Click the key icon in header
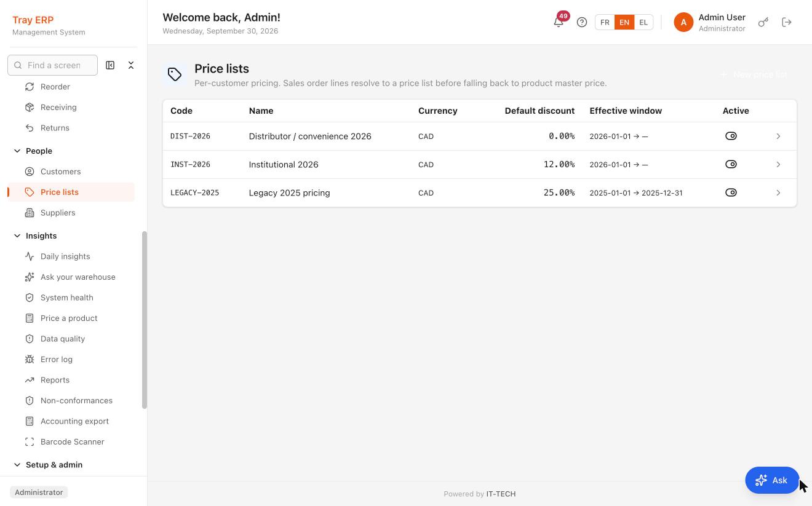Image resolution: width=812 pixels, height=506 pixels. [x=763, y=22]
